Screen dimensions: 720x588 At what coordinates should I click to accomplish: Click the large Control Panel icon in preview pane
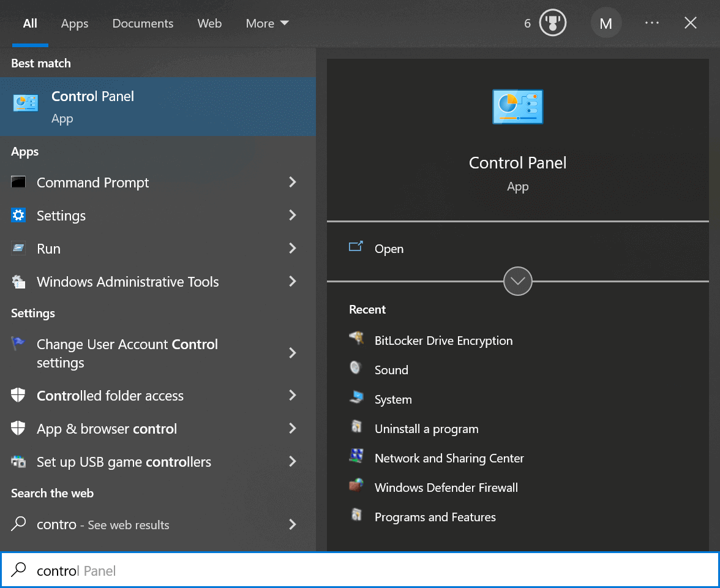click(x=517, y=107)
